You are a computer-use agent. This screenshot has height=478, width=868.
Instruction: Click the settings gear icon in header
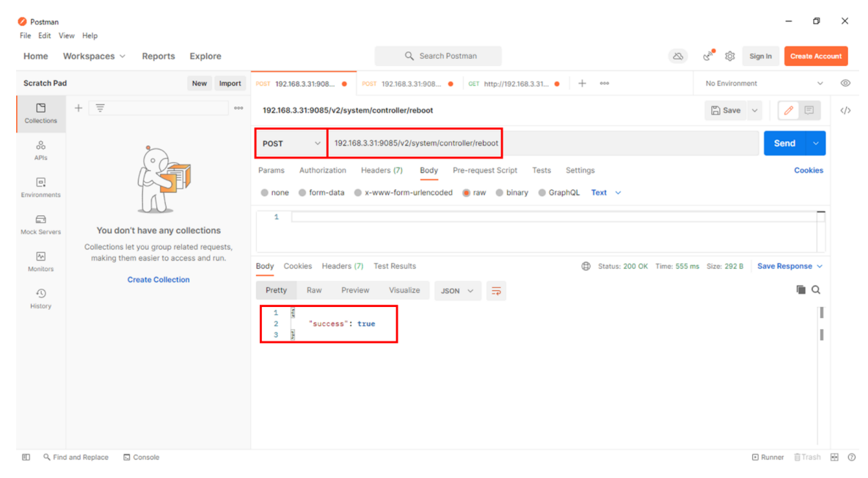pos(729,56)
